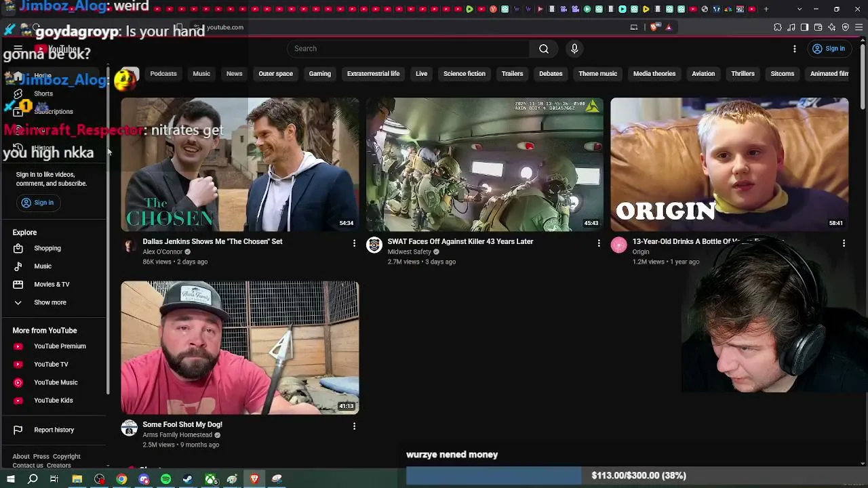Viewport: 868px width, 488px height.
Task: Click the Windows Start button
Action: (x=11, y=479)
